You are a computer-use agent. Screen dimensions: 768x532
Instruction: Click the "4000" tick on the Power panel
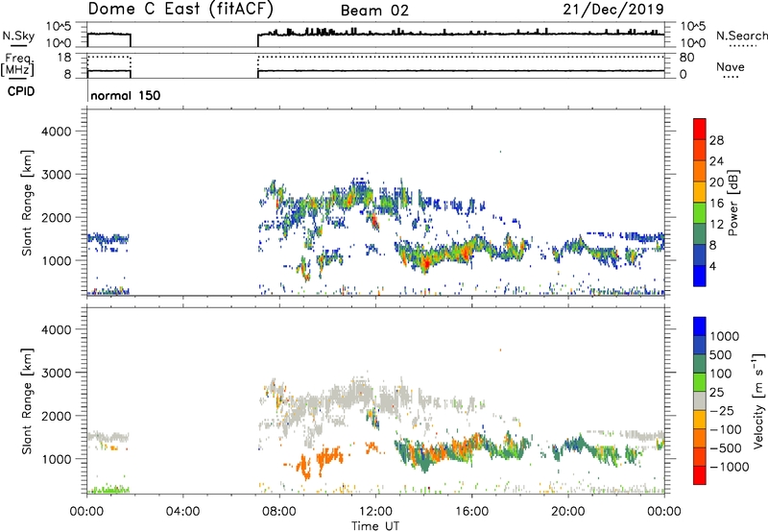[x=56, y=132]
